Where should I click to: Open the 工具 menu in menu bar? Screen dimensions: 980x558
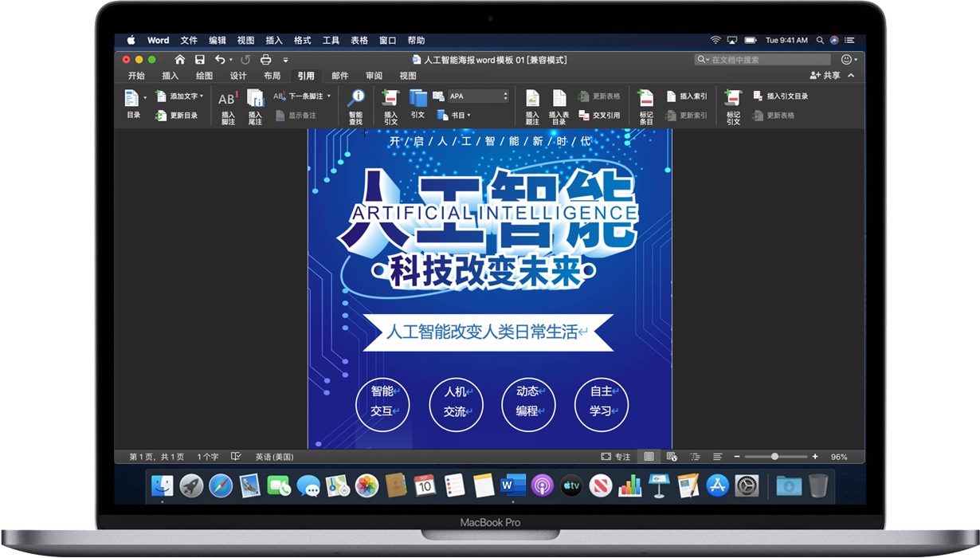tap(331, 40)
